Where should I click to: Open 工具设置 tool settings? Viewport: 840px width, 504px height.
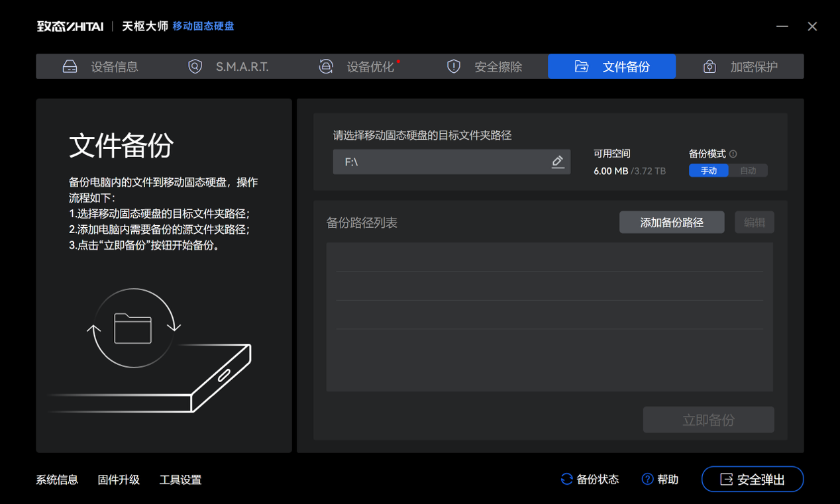180,479
